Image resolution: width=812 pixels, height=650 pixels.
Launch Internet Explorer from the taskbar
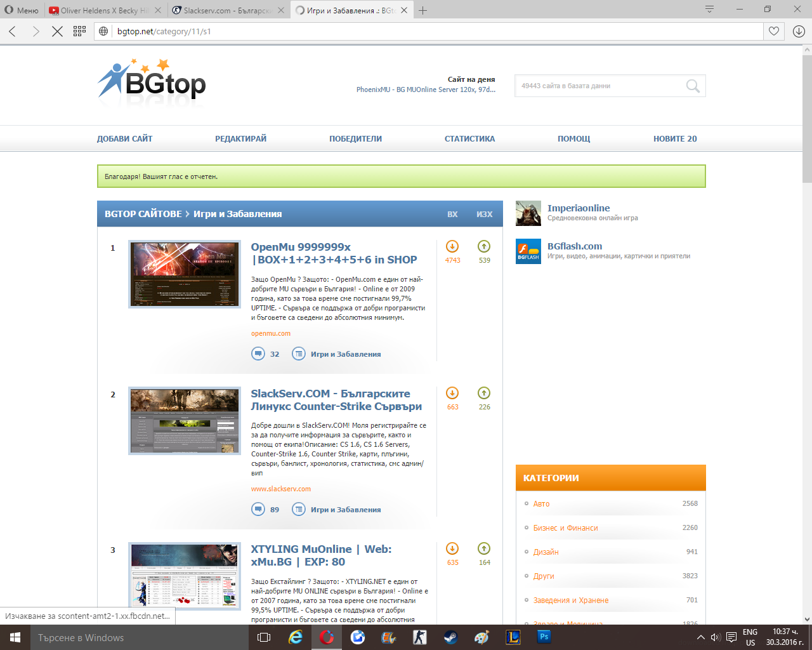coord(296,637)
